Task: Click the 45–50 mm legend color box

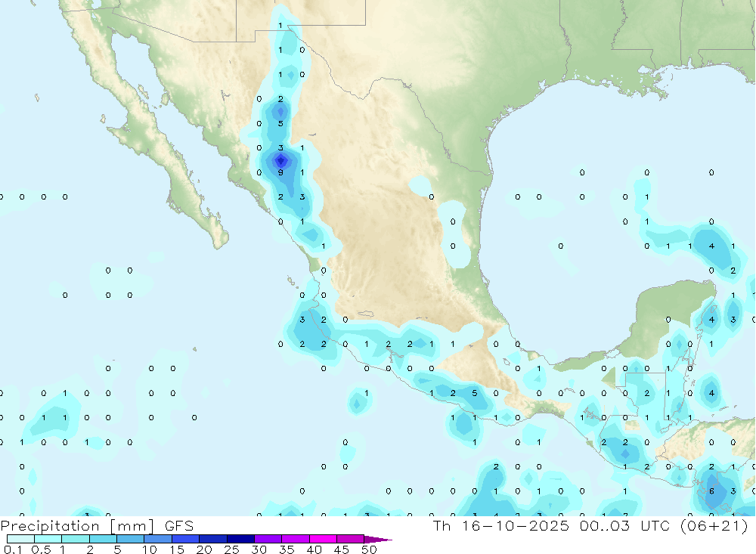Action: (350, 539)
